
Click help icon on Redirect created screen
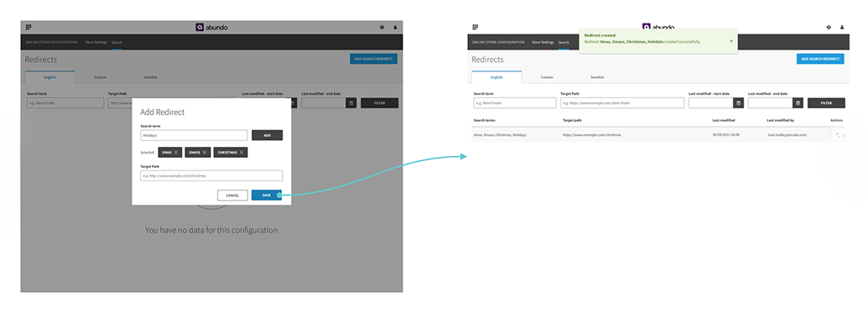pos(829,27)
